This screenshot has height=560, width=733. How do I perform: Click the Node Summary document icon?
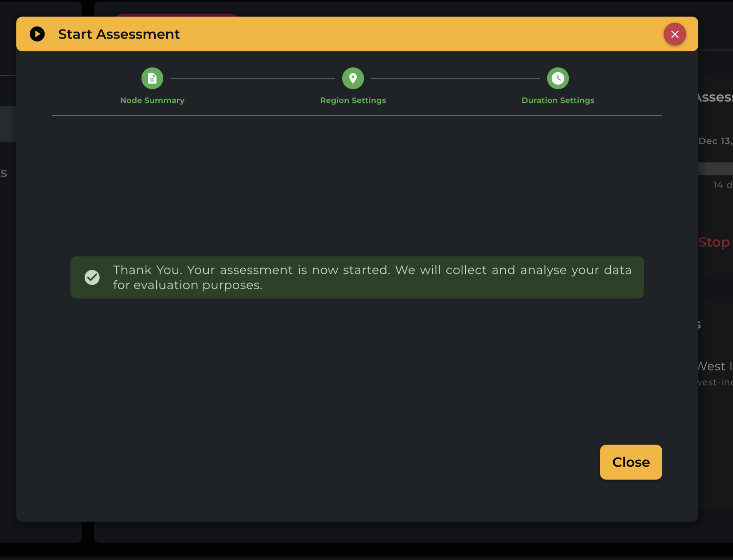(152, 78)
